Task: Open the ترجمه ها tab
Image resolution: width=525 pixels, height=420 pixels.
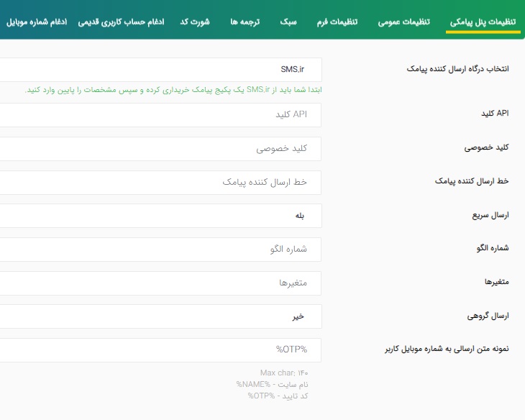Action: (x=245, y=22)
